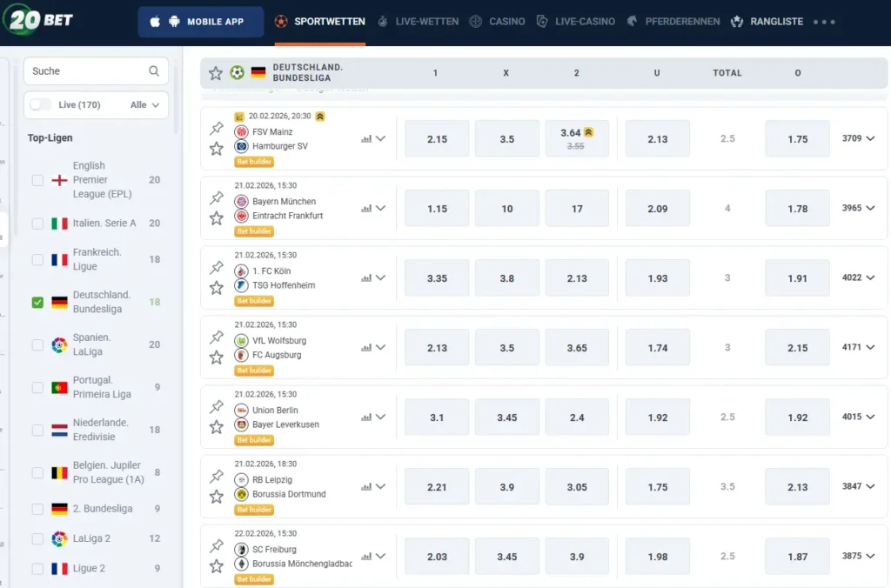Check the Belgien. Jupiler Pro League checkbox
Viewport: 891px width, 588px height.
[37, 472]
